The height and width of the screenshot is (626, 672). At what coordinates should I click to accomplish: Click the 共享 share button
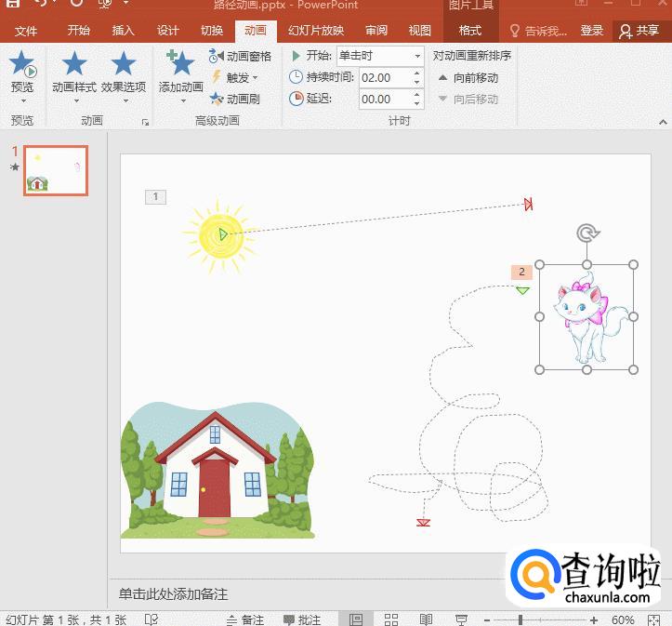tap(639, 31)
